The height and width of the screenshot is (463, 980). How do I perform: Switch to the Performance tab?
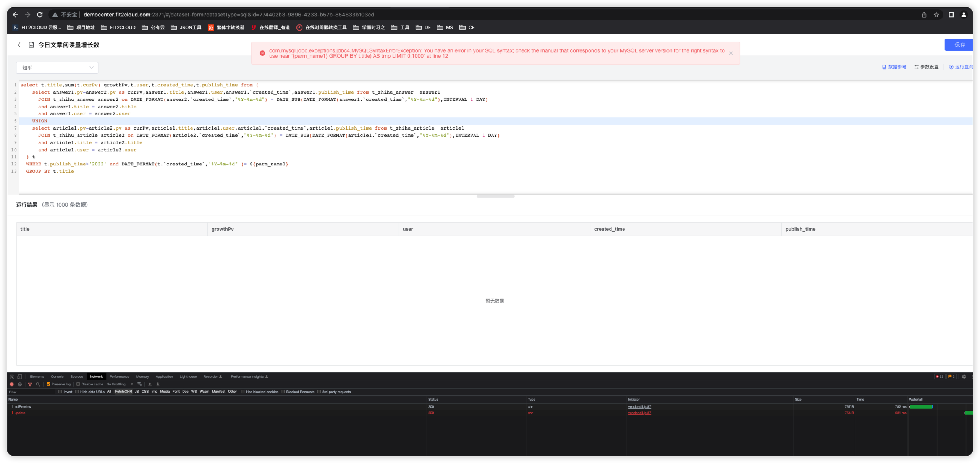120,376
